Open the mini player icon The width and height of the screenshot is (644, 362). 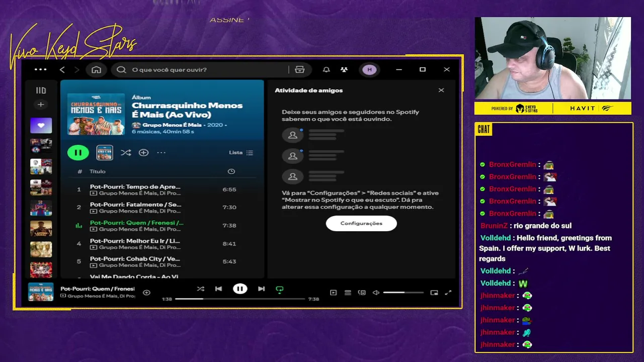point(434,293)
